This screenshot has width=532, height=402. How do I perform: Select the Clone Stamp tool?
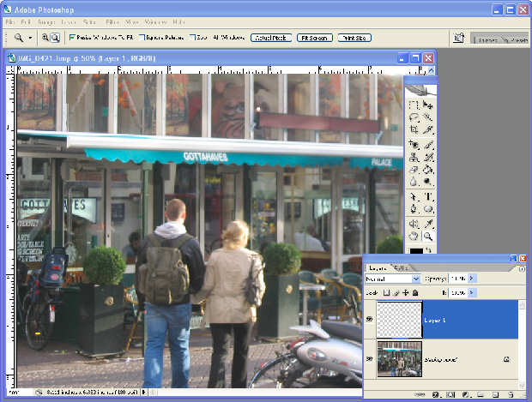coord(414,157)
